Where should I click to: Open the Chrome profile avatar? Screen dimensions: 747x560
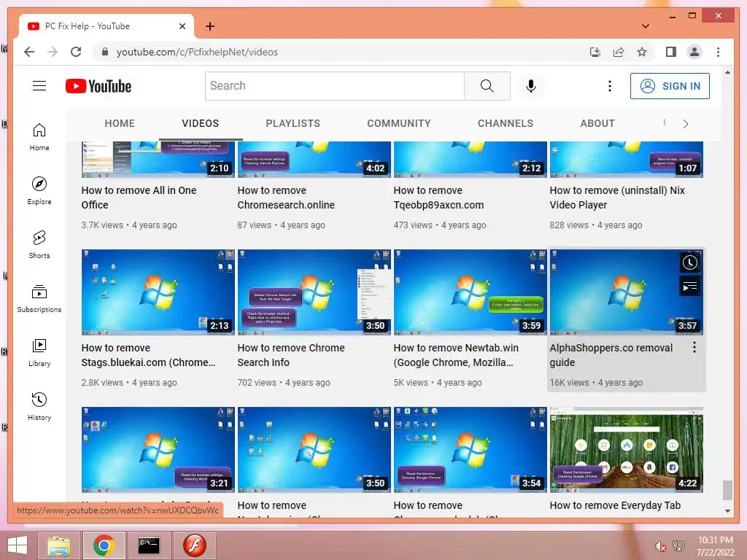point(694,52)
